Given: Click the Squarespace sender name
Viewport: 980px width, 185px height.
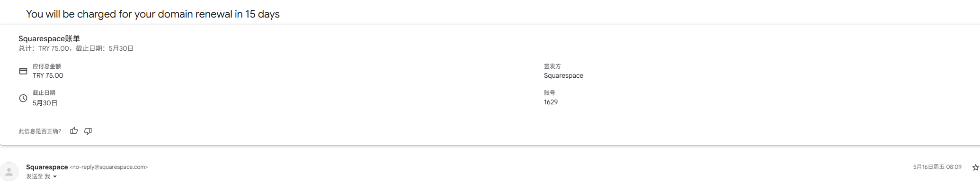Looking at the screenshot, I should (47, 167).
